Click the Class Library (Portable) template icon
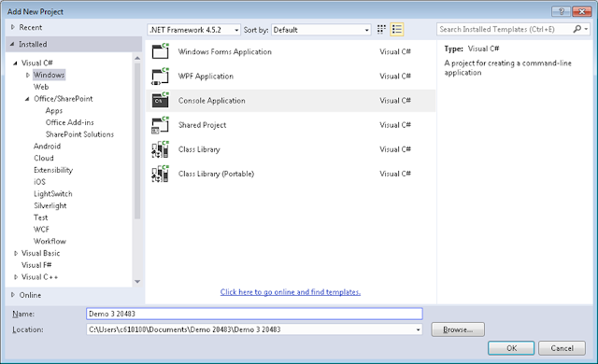This screenshot has width=598, height=364. 160,174
